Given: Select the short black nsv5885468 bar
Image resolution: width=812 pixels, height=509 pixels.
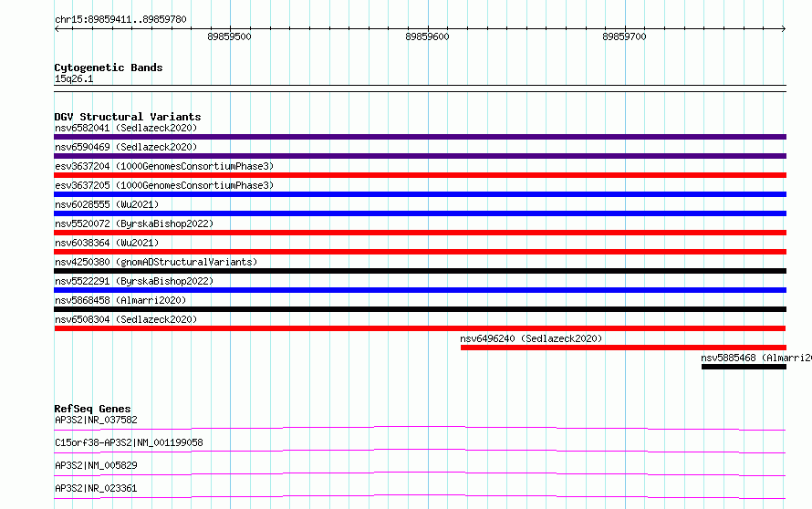Looking at the screenshot, I should [744, 367].
